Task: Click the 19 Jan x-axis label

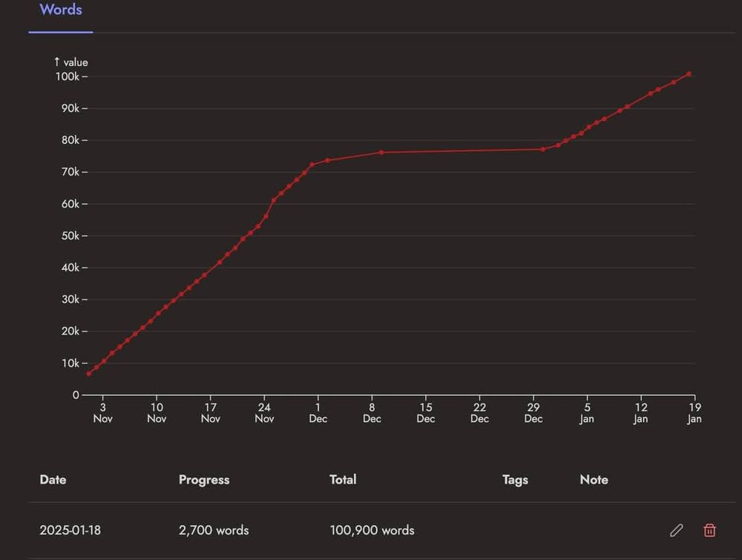Action: 695,413
